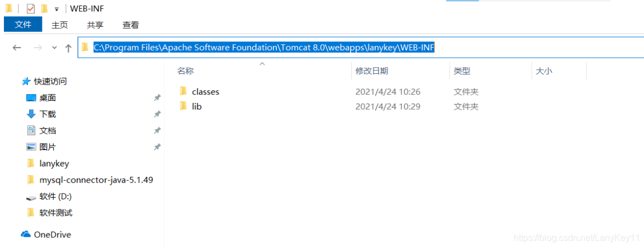Open 快速访问 in the navigation pane
This screenshot has width=644, height=248.
click(50, 81)
